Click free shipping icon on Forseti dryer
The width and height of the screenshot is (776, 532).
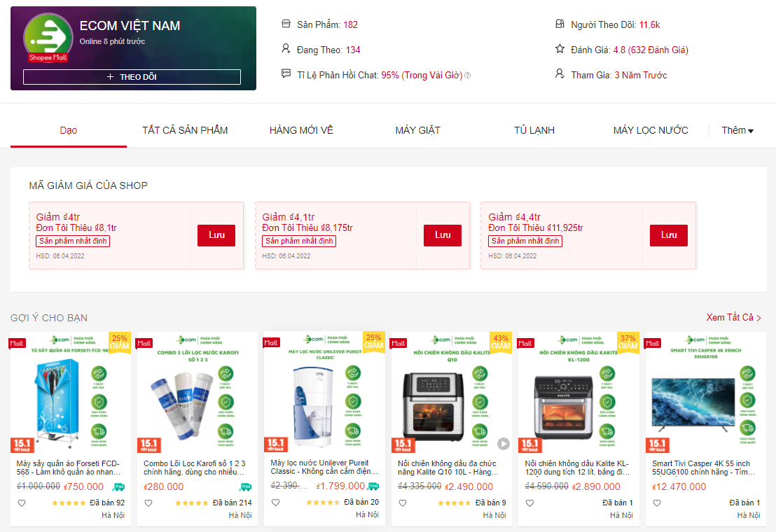(x=119, y=487)
